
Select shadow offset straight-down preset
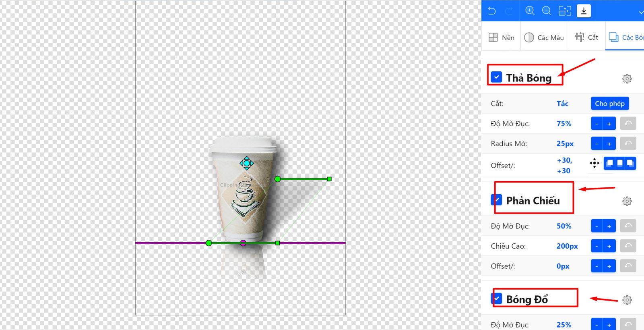(620, 163)
